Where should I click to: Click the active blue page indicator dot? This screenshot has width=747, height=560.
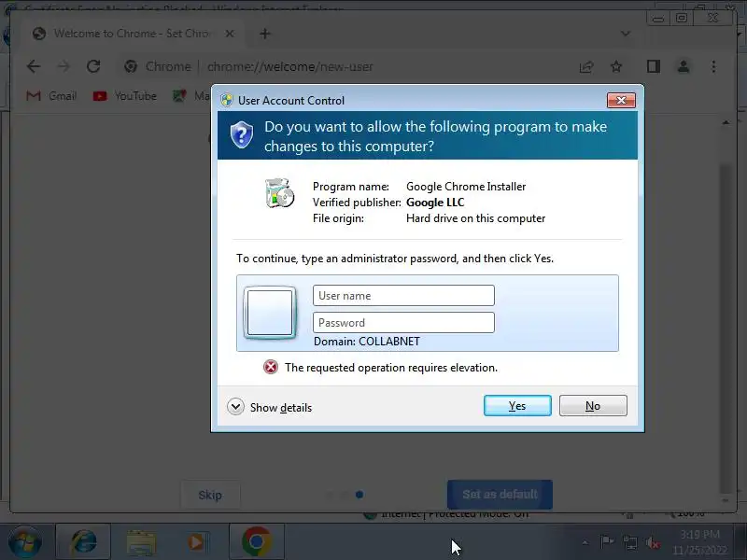click(x=359, y=495)
